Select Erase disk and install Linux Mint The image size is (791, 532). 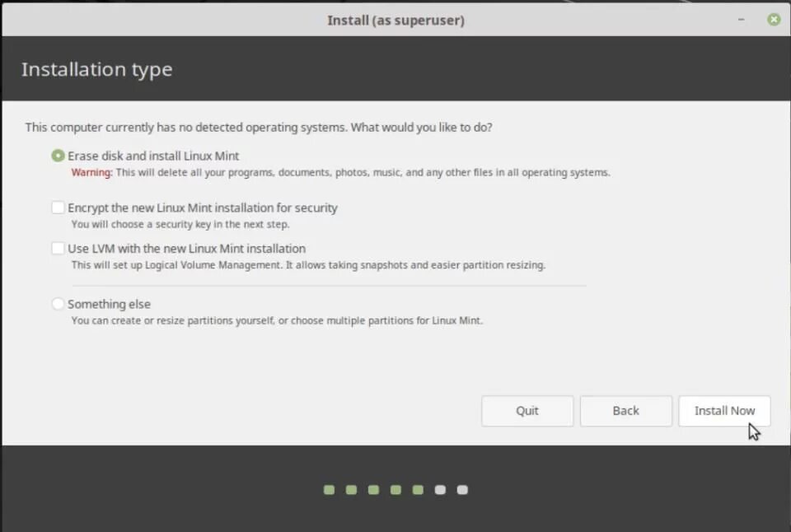click(x=58, y=156)
